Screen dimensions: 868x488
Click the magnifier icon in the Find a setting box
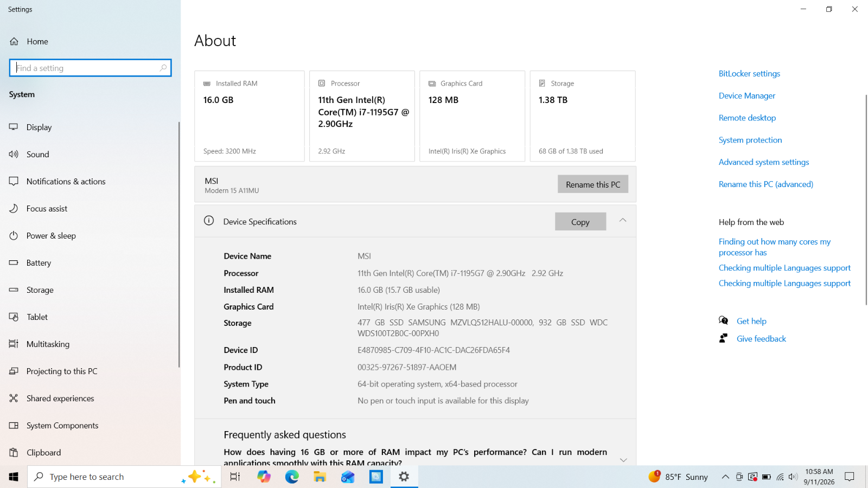pyautogui.click(x=163, y=68)
